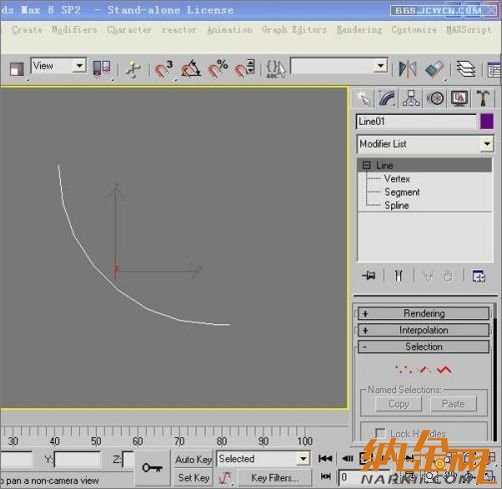Screen dimensions: 502x489
Task: Open the MAXScript menu
Action: click(x=468, y=30)
